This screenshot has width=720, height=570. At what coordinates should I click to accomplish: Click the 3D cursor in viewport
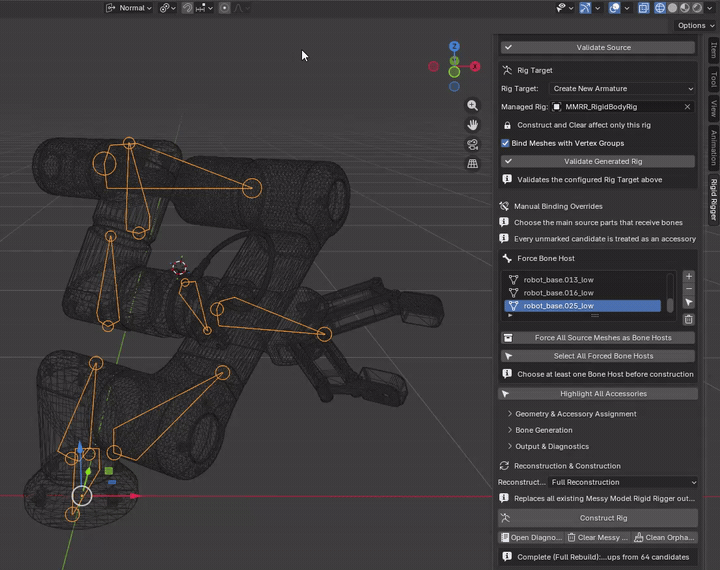[179, 267]
